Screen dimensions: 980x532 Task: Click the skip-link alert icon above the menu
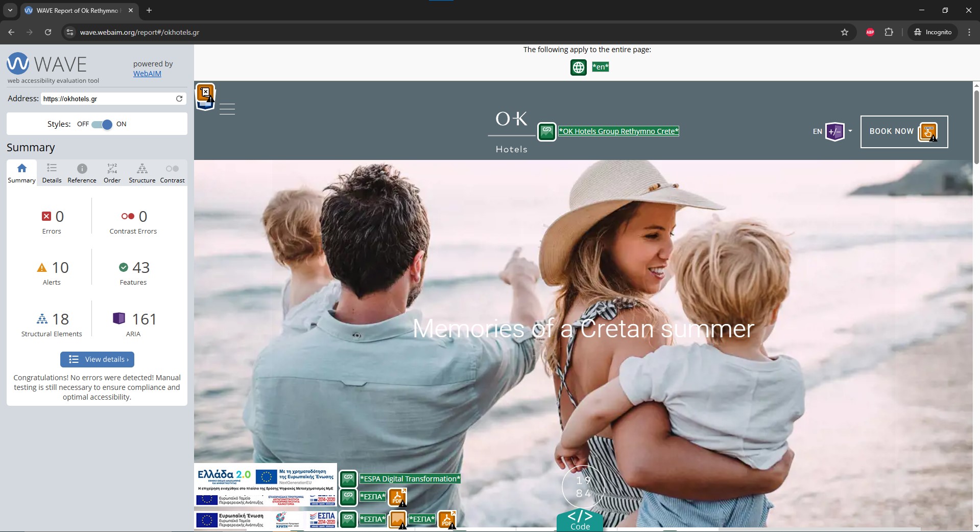(205, 94)
